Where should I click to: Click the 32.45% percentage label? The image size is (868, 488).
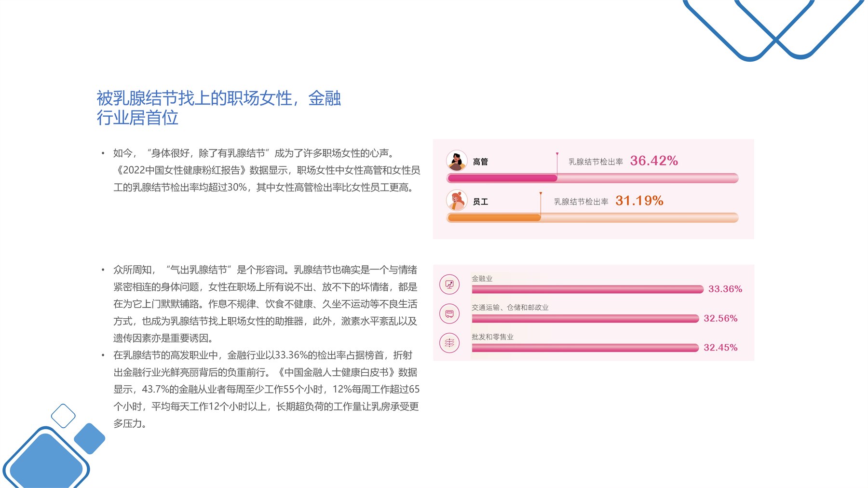[720, 348]
